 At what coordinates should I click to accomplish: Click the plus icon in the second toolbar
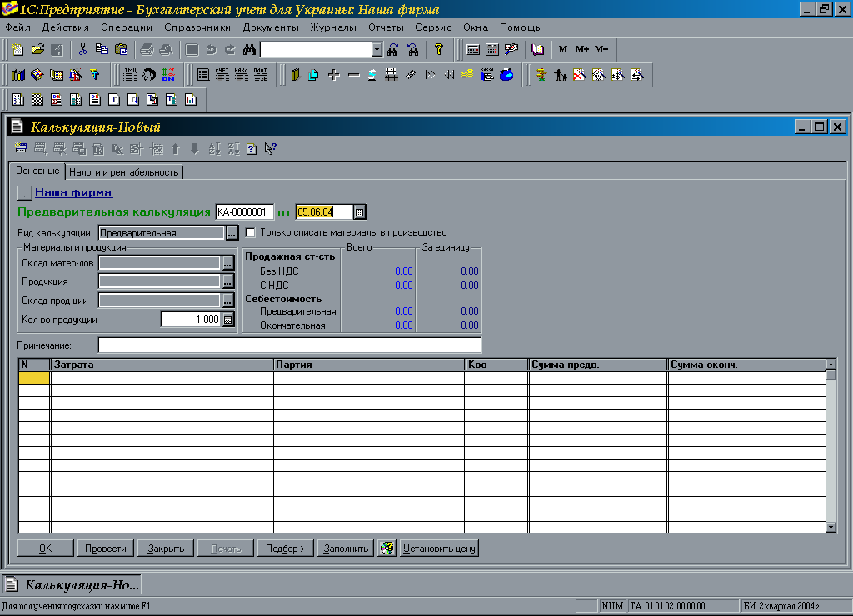333,75
